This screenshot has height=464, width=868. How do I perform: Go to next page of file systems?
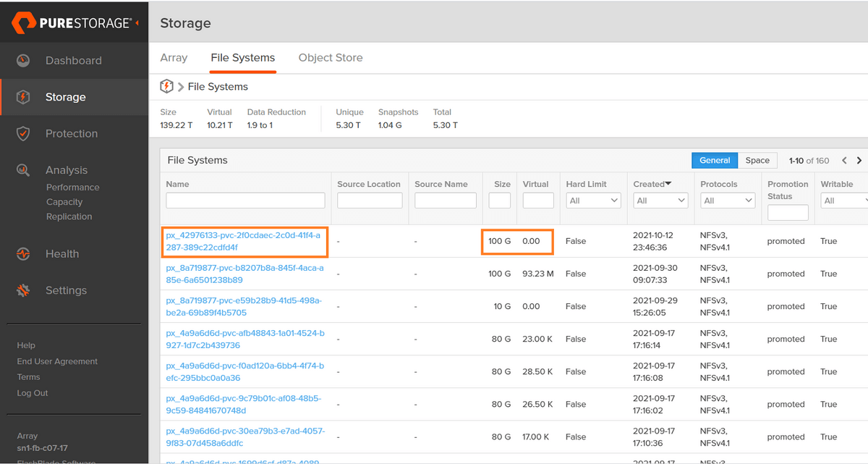click(x=859, y=161)
